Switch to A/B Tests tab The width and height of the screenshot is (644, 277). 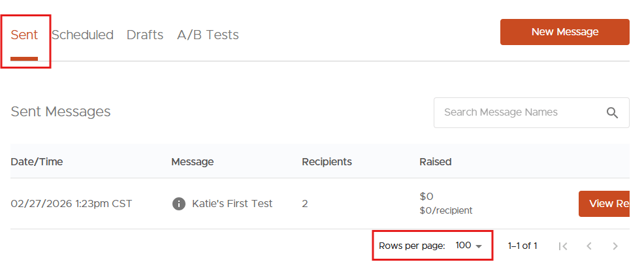(208, 35)
